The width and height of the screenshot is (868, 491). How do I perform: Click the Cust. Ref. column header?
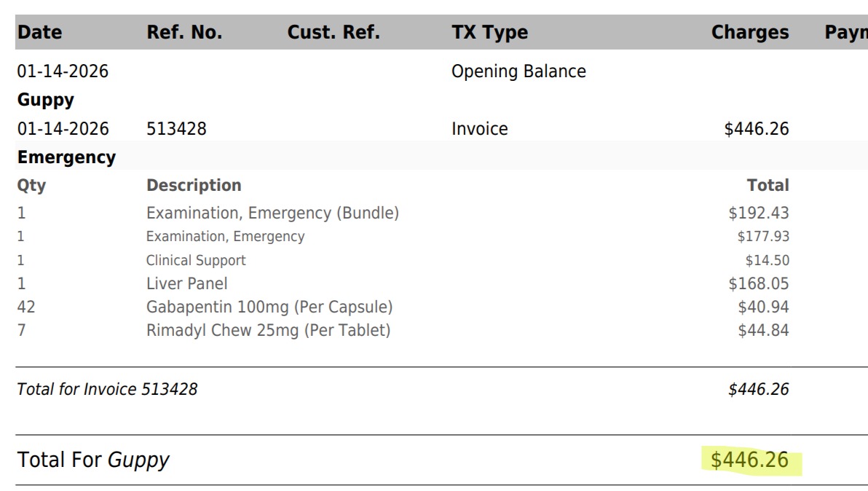334,32
